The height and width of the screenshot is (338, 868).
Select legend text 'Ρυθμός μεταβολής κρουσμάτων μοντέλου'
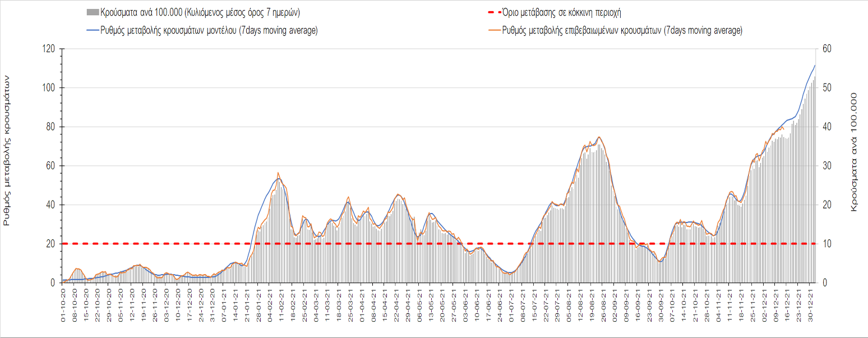click(x=209, y=30)
